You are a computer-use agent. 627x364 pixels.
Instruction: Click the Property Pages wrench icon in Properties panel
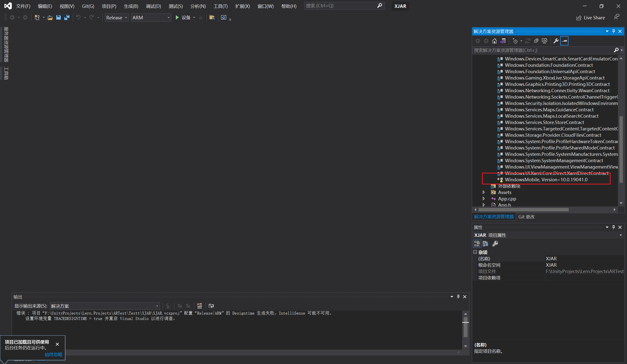495,243
